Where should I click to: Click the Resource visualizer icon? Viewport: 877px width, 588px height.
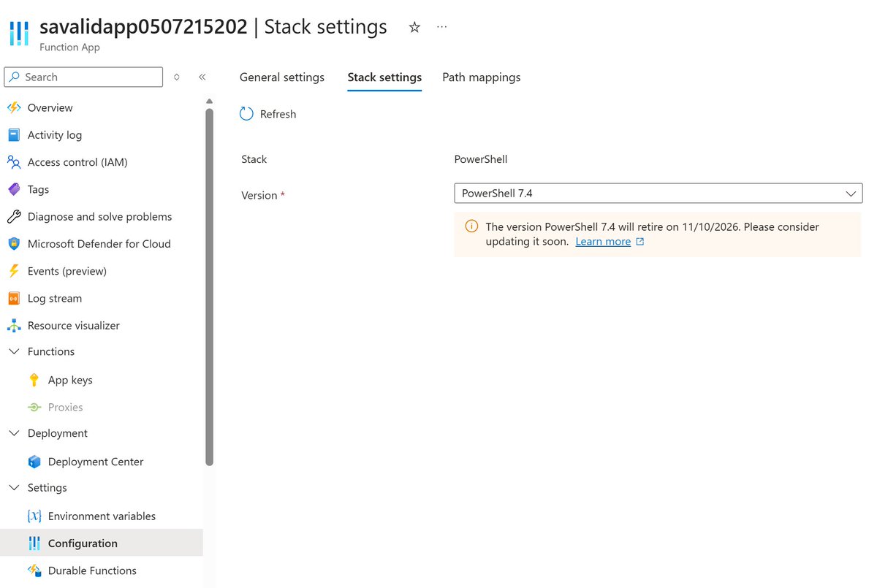pos(14,326)
